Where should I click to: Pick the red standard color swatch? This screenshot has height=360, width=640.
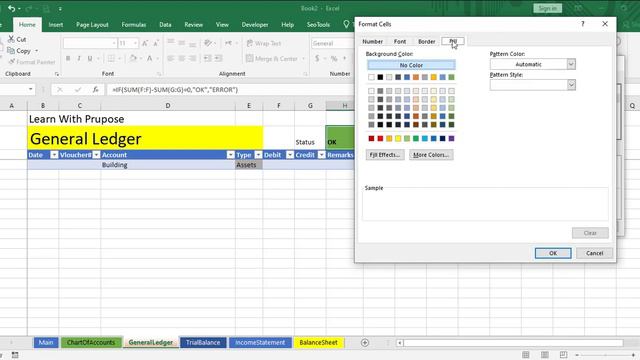pyautogui.click(x=380, y=138)
